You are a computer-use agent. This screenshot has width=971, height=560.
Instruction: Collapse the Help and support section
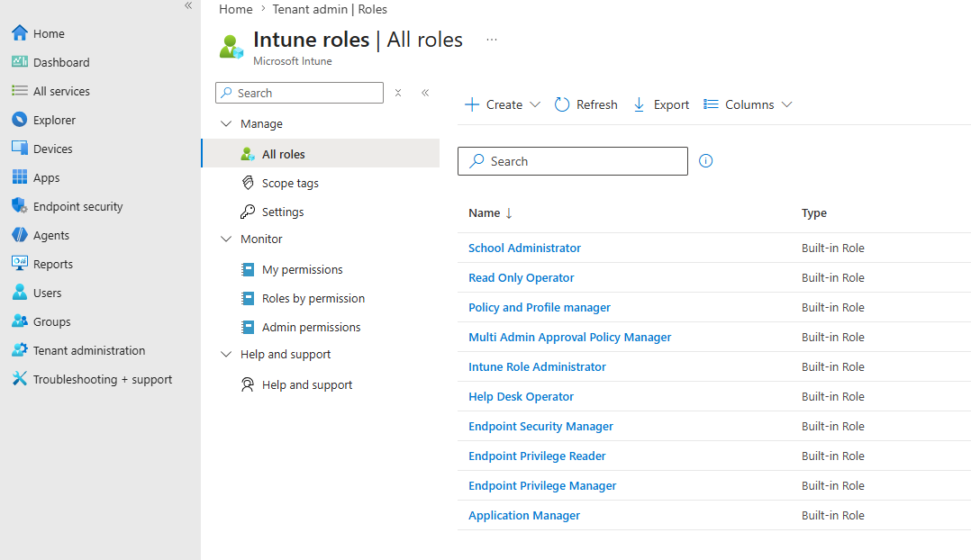[x=226, y=354]
